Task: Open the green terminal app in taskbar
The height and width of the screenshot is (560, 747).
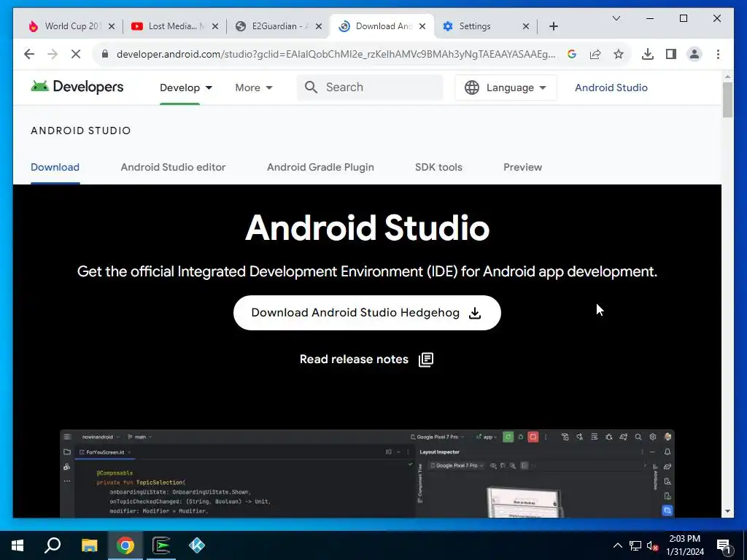Action: click(161, 545)
